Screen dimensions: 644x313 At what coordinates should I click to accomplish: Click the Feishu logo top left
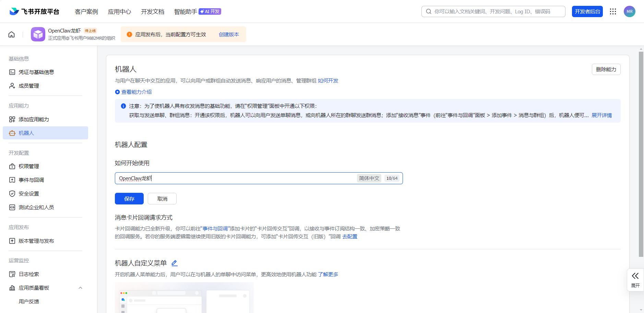pos(13,11)
